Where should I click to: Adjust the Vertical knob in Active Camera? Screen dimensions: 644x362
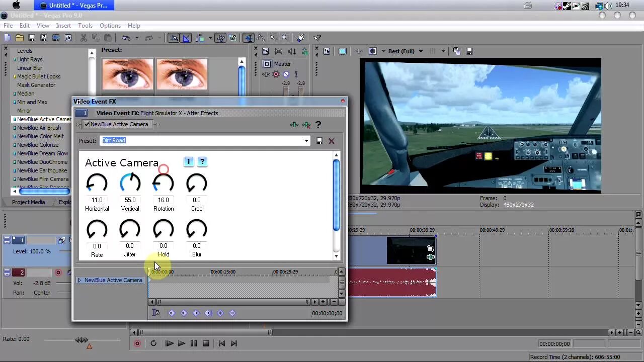[x=130, y=184]
